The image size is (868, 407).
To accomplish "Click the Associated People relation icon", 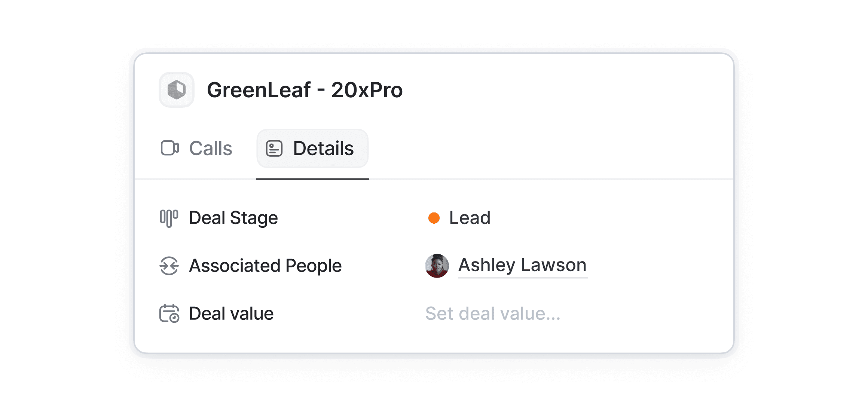I will [169, 266].
